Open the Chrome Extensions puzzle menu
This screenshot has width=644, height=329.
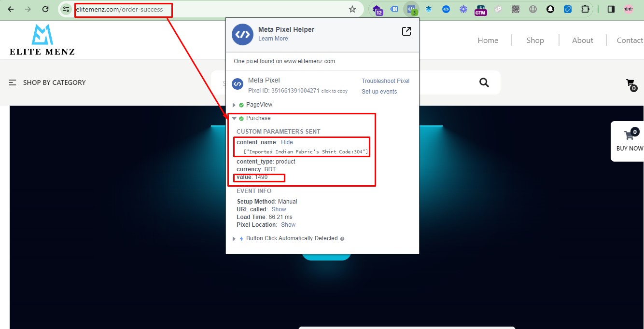tap(585, 9)
